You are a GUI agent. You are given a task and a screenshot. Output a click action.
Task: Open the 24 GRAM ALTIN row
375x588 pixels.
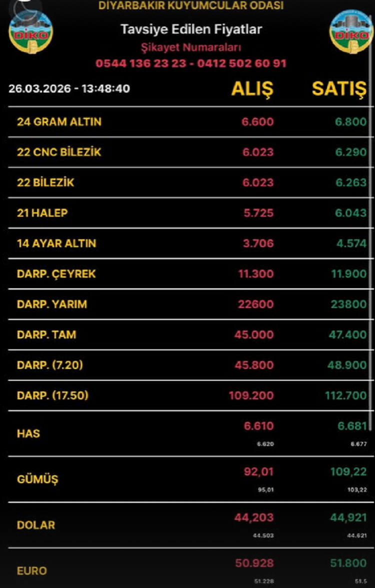tap(59, 122)
